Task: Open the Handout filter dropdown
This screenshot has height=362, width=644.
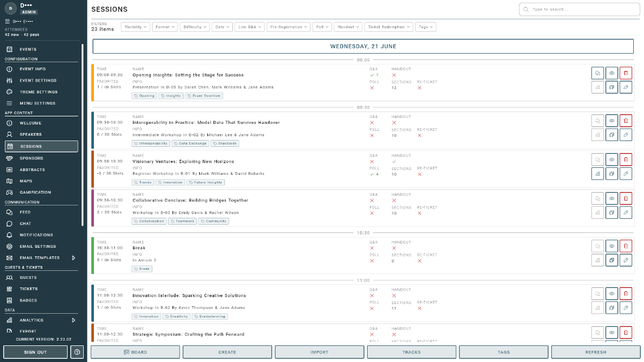Action: [348, 27]
